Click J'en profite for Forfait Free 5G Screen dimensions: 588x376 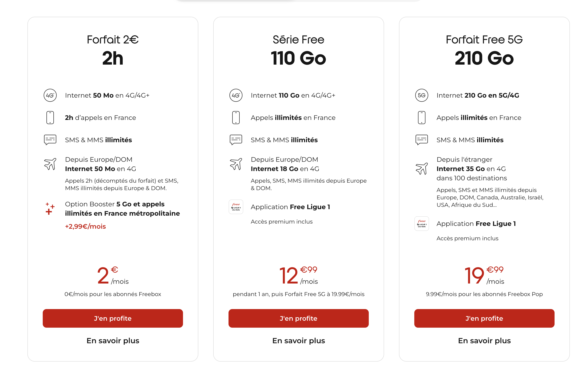point(484,318)
